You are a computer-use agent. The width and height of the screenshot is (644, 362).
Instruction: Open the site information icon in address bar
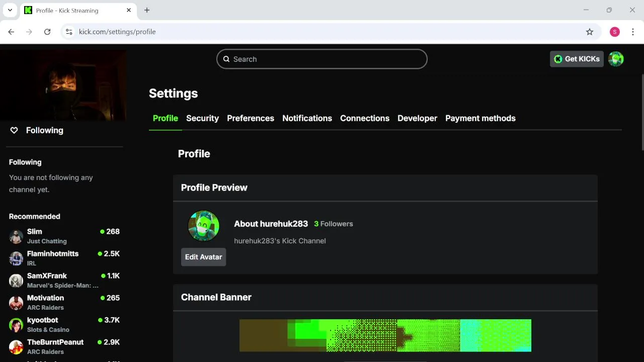pos(69,32)
